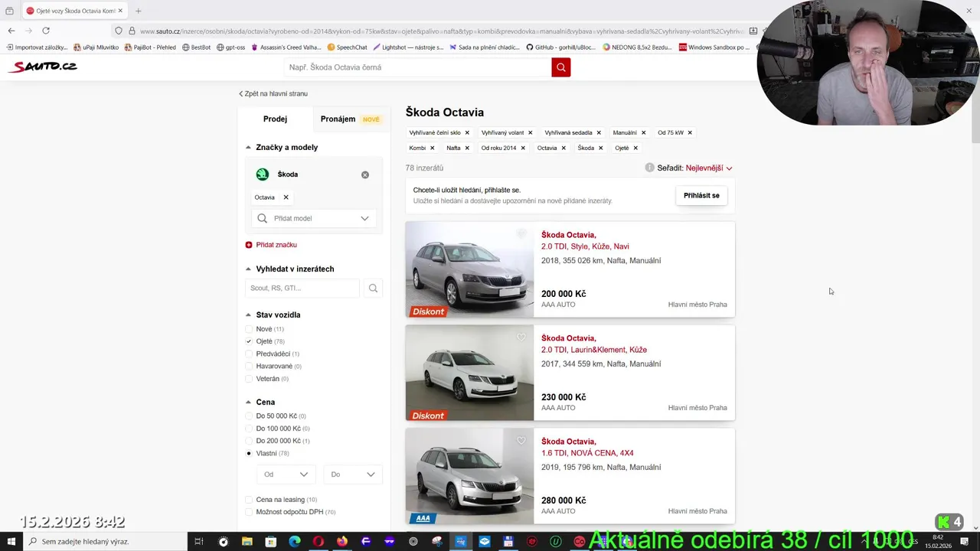Collapse the Značky a modely section

pyautogui.click(x=248, y=148)
